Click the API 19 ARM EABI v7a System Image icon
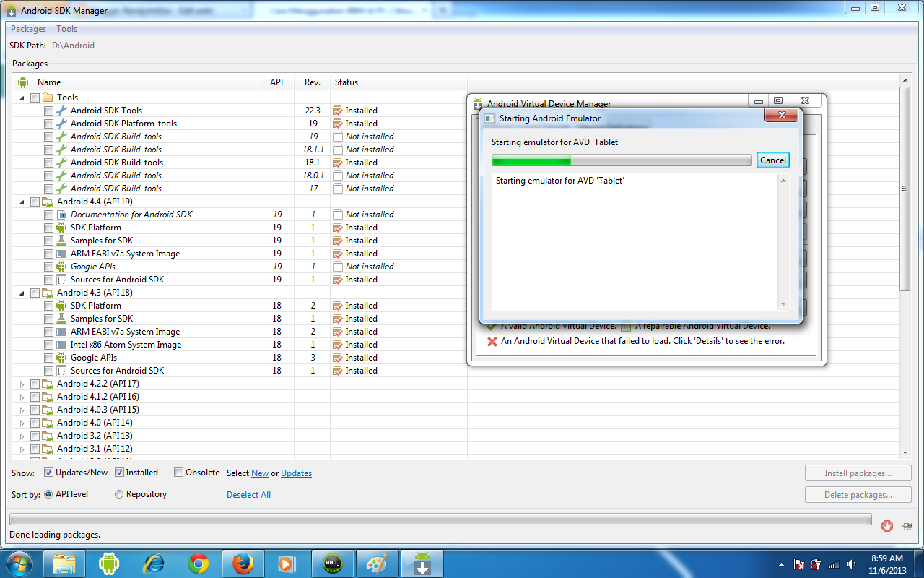The height and width of the screenshot is (578, 924). click(61, 254)
